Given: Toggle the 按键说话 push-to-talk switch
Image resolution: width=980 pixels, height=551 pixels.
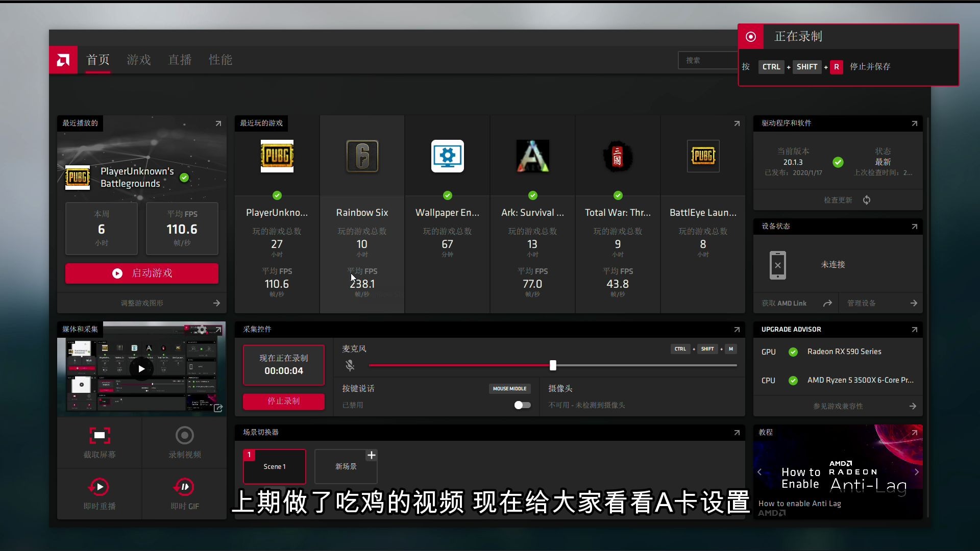Looking at the screenshot, I should click(522, 405).
